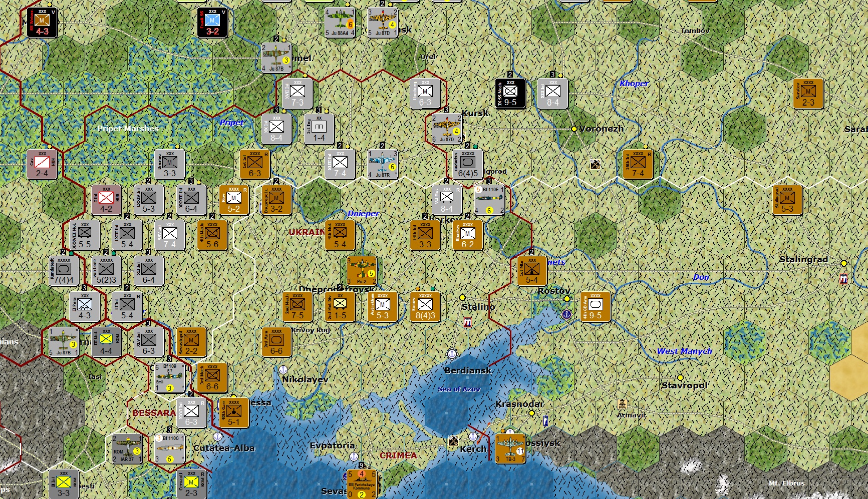Click the Armavir town label
This screenshot has width=868, height=499.
pos(632,415)
